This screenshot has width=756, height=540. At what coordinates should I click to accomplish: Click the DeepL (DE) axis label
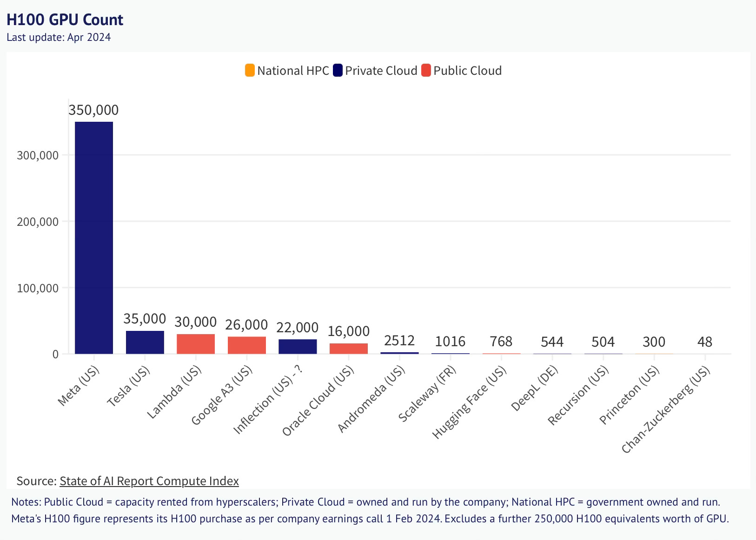[534, 388]
